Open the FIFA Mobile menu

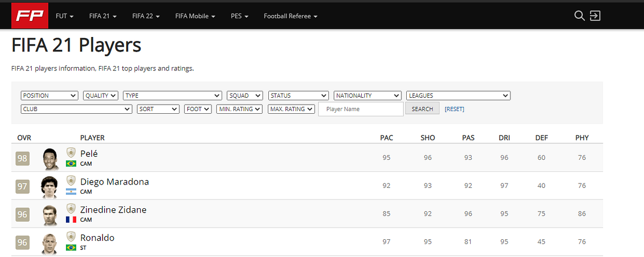pos(195,16)
